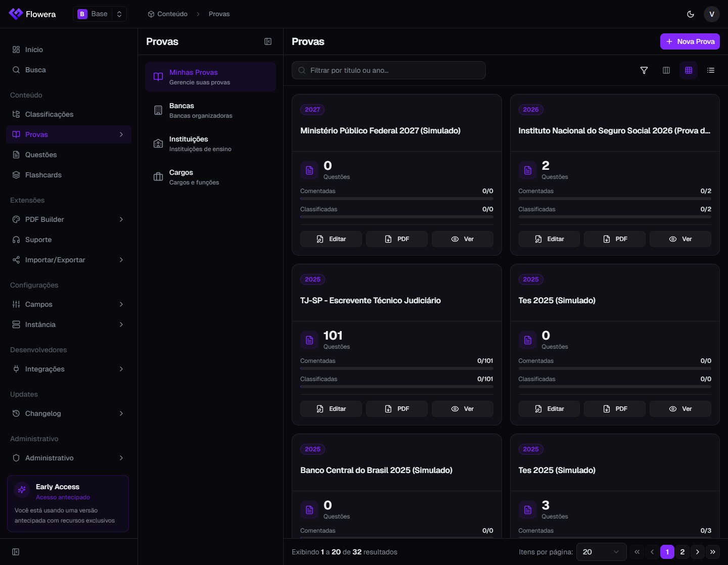The width and height of the screenshot is (728, 565).
Task: Switch to grid view
Action: [689, 70]
